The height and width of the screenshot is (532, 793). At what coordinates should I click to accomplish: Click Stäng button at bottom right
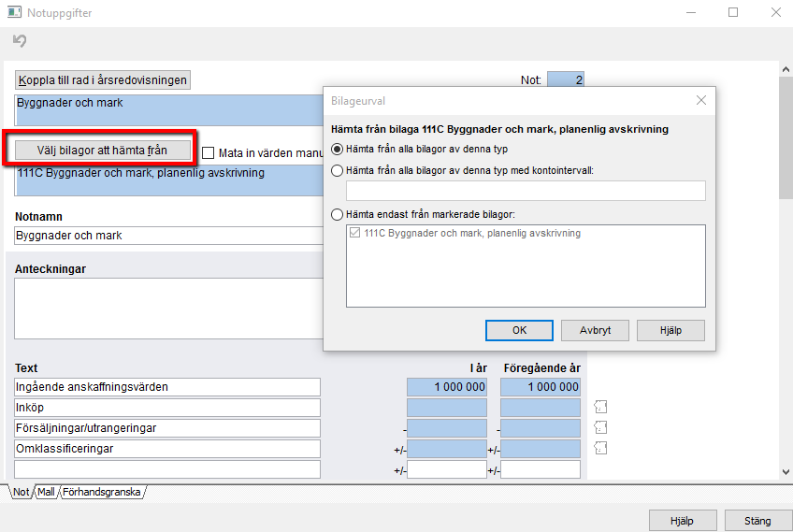757,521
